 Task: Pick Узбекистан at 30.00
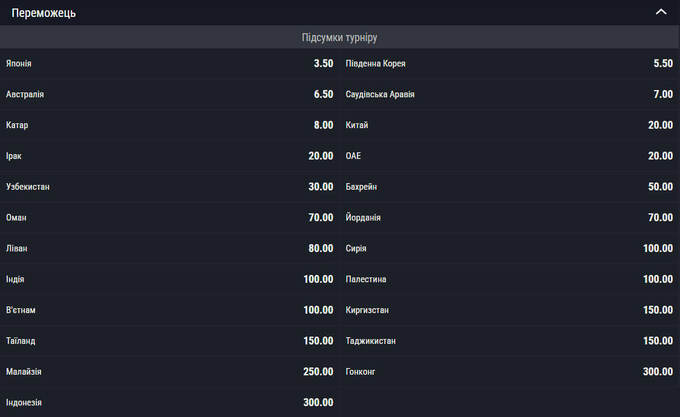coord(169,187)
